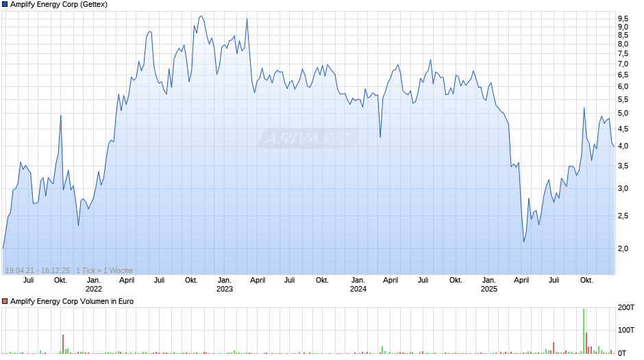
Task: Click the 'Jan. 2025' time axis label
Action: point(489,285)
